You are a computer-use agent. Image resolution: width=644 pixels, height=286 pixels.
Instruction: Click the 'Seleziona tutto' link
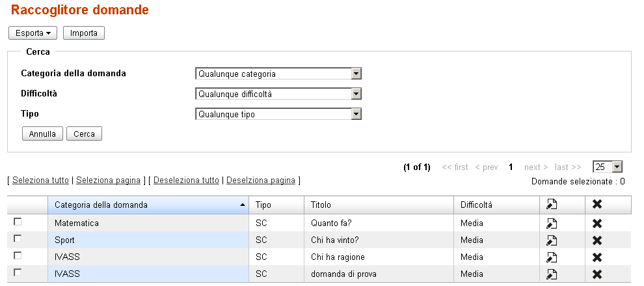[x=40, y=180]
